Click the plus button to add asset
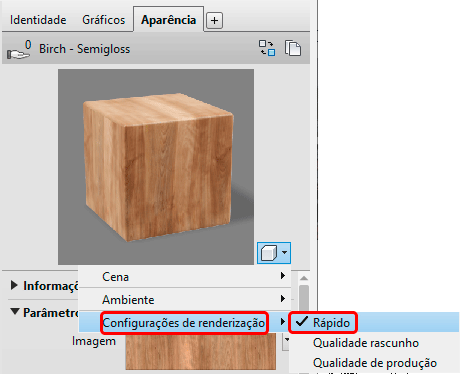 215,21
